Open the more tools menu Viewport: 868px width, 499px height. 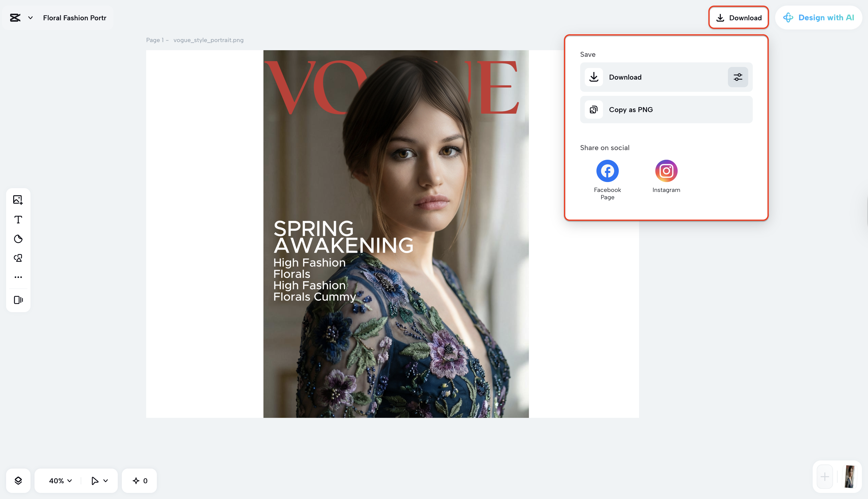click(x=18, y=277)
